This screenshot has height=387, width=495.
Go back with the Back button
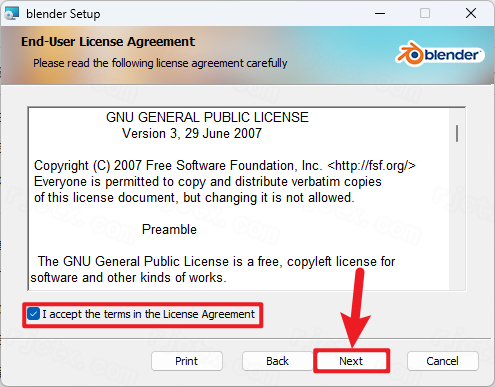coord(277,361)
